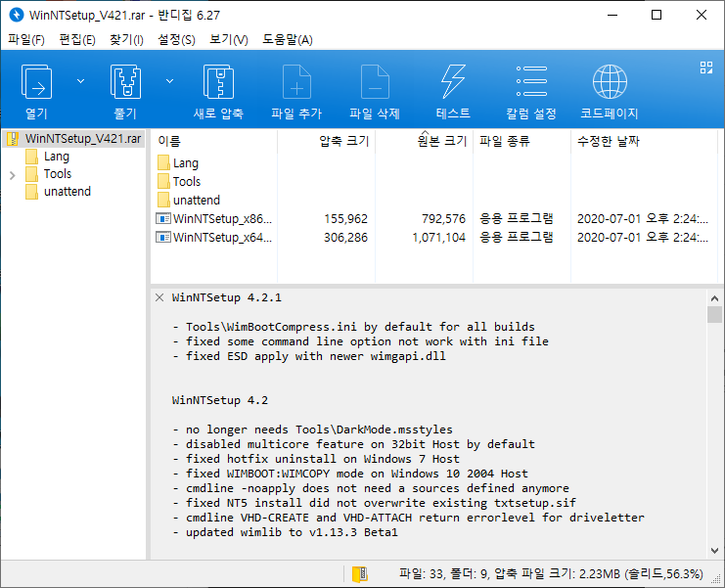Select Lang folder in file list
The height and width of the screenshot is (588, 725).
coord(186,163)
